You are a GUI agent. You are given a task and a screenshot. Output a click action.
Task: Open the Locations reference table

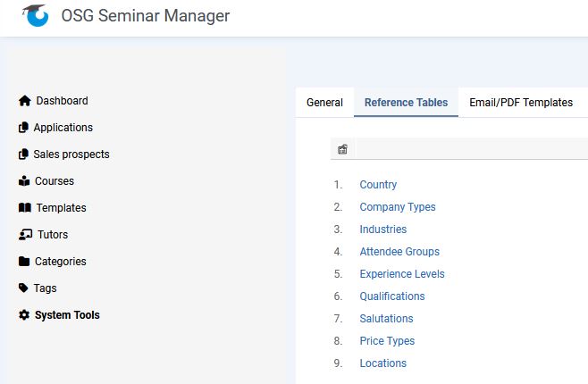pos(382,363)
